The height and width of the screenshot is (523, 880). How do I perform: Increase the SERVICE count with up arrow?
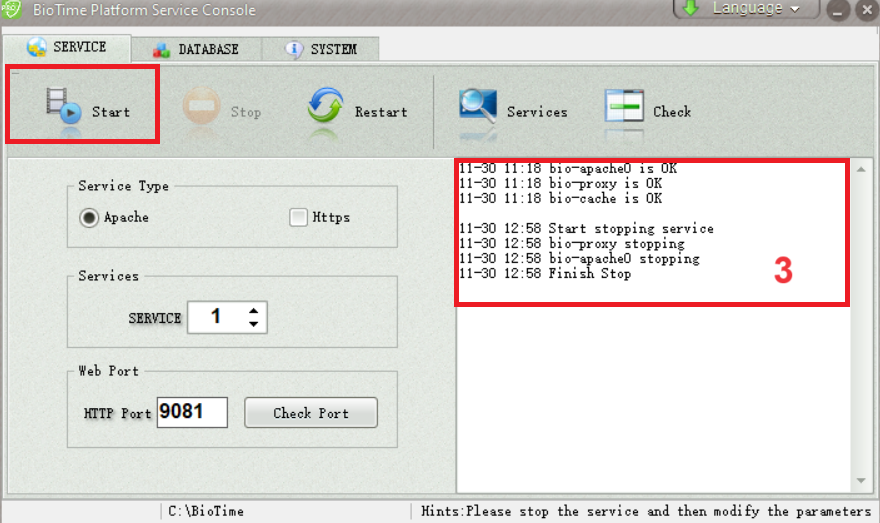[254, 310]
